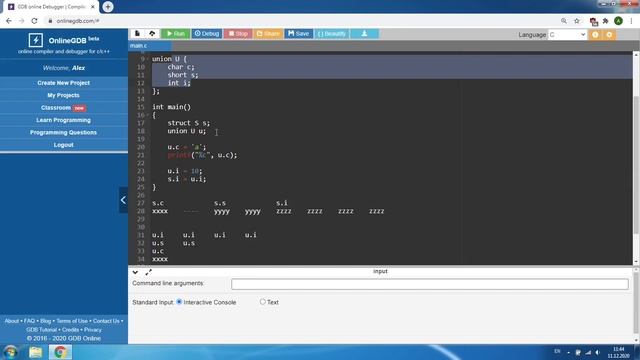
Task: Click Logout in the sidebar
Action: click(x=64, y=145)
